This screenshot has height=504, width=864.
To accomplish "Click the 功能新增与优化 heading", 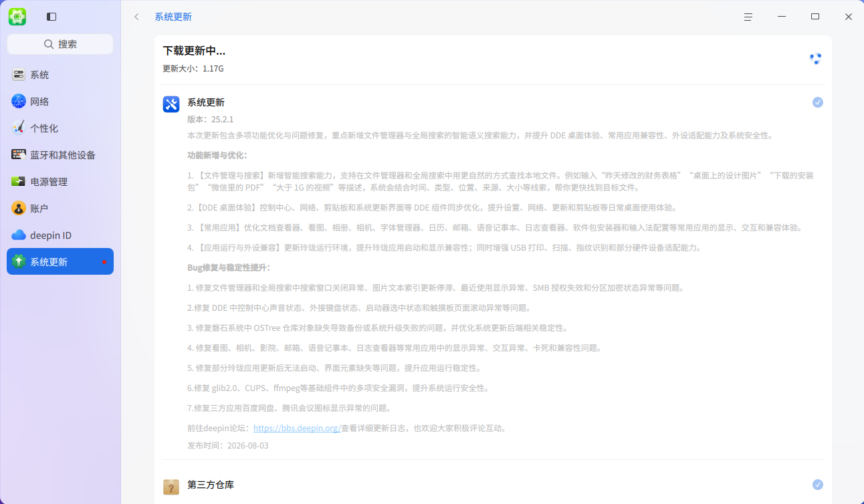I will 218,156.
